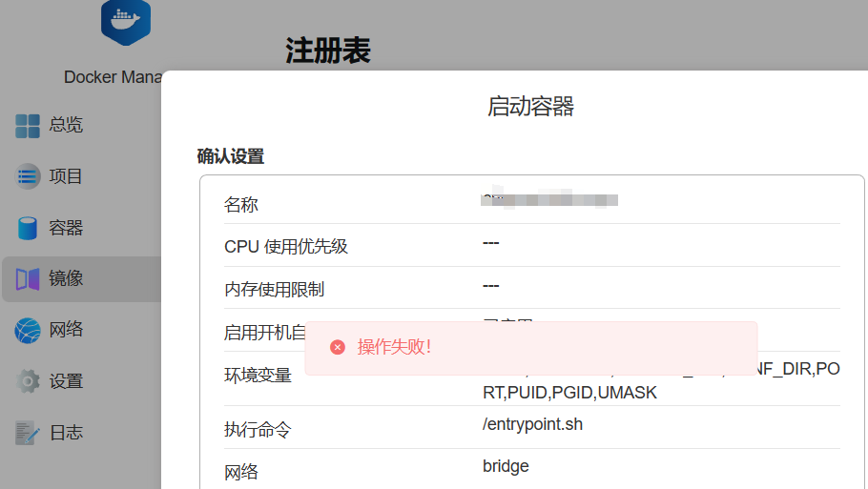Select the /entrypoint.sh command value
Image resolution: width=868 pixels, height=489 pixels.
pyautogui.click(x=532, y=424)
